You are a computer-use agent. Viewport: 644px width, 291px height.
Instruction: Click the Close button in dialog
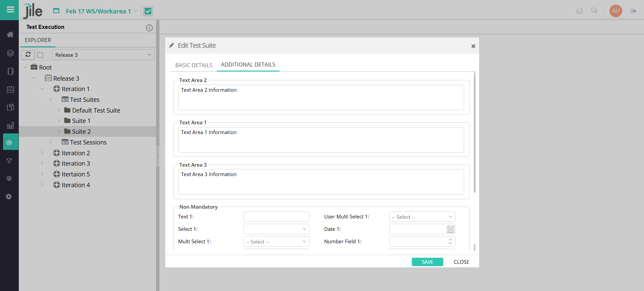461,262
